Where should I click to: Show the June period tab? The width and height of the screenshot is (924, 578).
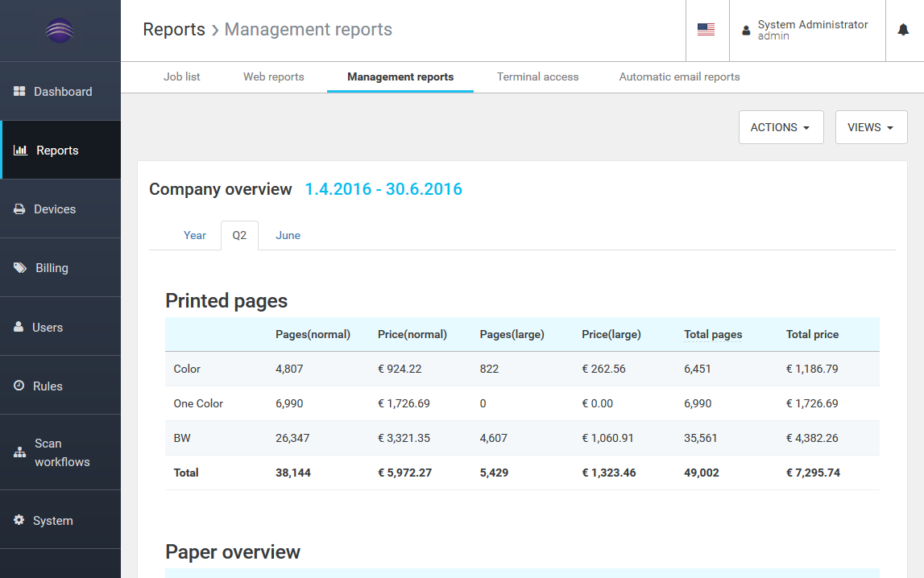click(288, 236)
